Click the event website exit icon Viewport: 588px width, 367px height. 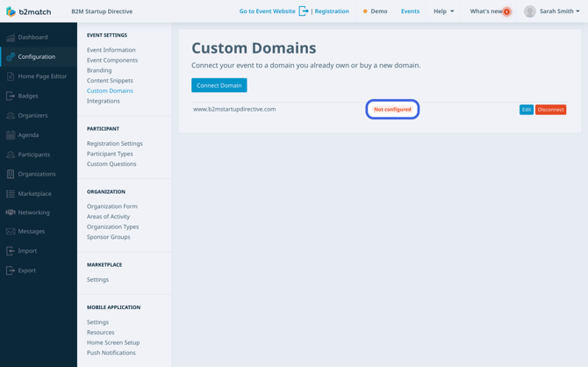click(x=304, y=11)
